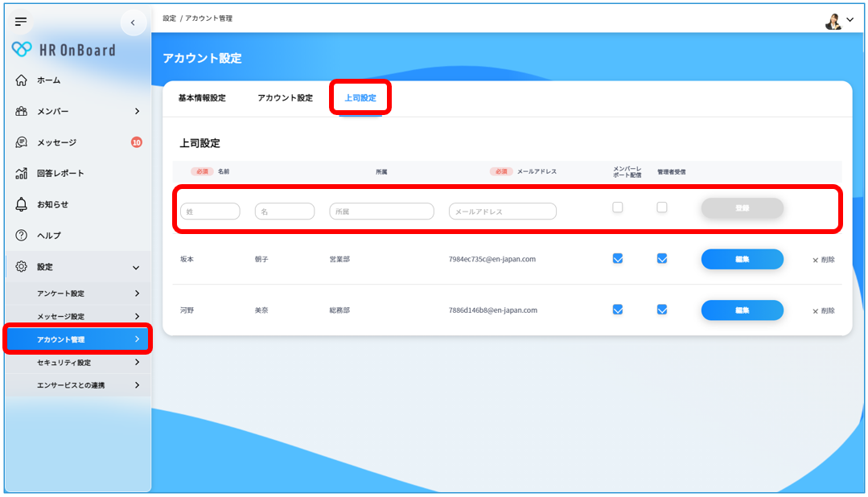Expand the アンケート設定 chevron
This screenshot has width=868, height=497.
(x=137, y=294)
